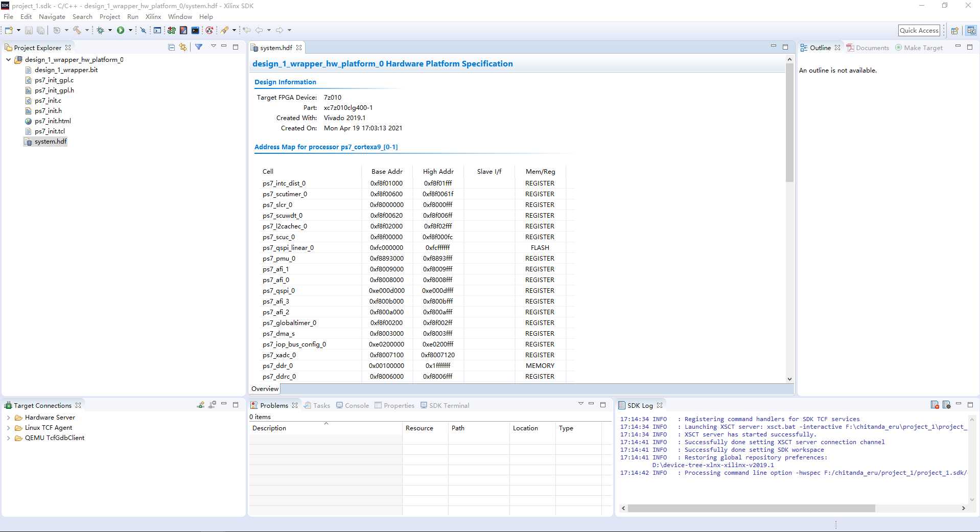This screenshot has width=980, height=532.
Task: Click the Save All toolbar icon
Action: pos(40,31)
